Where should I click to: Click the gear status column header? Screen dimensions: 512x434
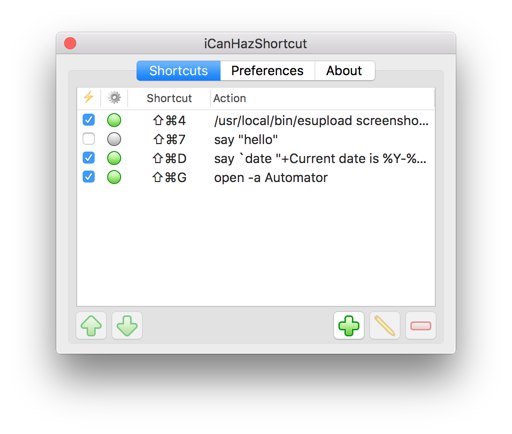tap(114, 98)
